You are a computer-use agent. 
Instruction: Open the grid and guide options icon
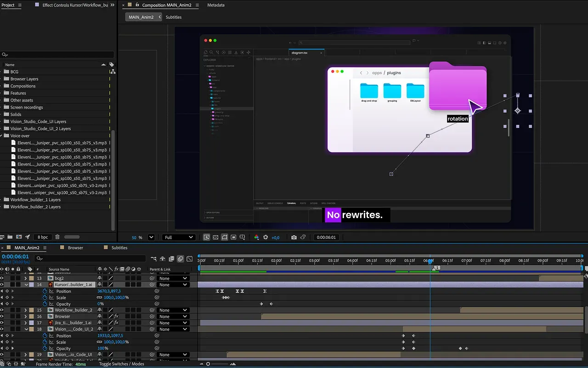coord(243,237)
